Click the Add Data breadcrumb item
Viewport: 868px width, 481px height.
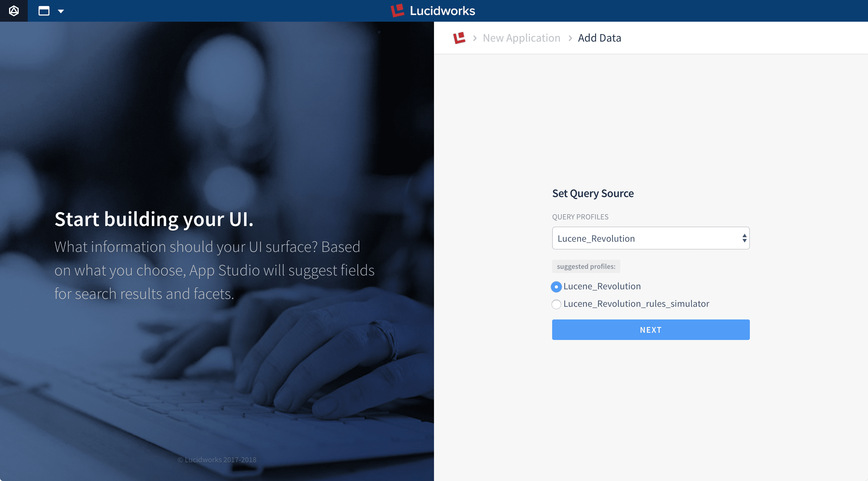[x=599, y=37]
